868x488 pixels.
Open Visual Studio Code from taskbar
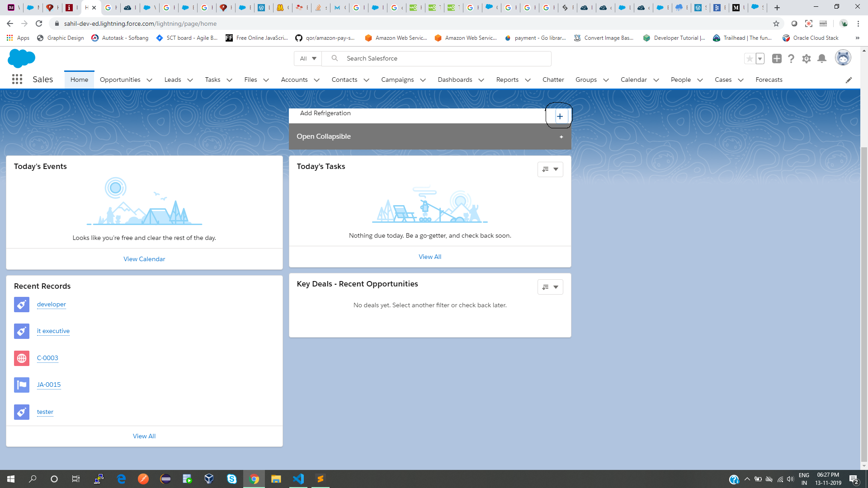click(298, 479)
